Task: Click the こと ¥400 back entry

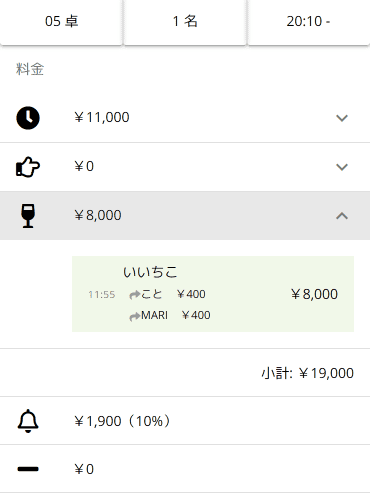Action: (167, 294)
